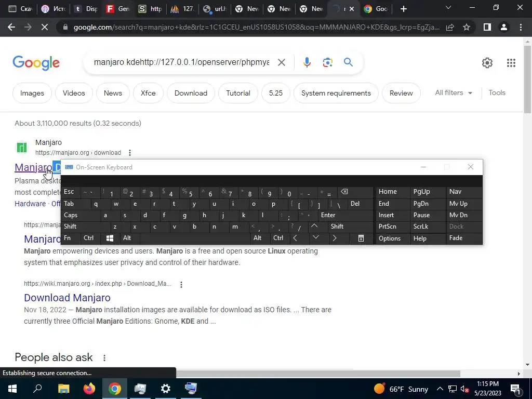532x399 pixels.
Task: Open Chrome side panel icon
Action: 487,27
